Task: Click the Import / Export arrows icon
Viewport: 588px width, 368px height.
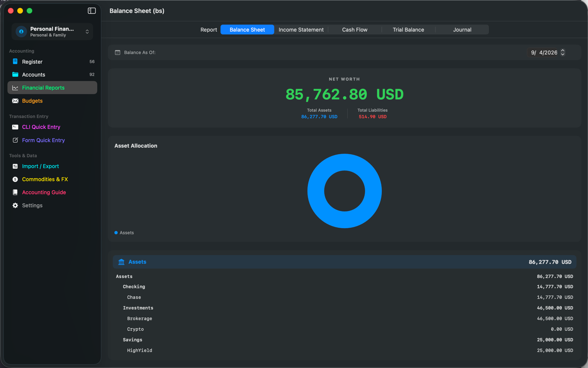Action: (15, 166)
